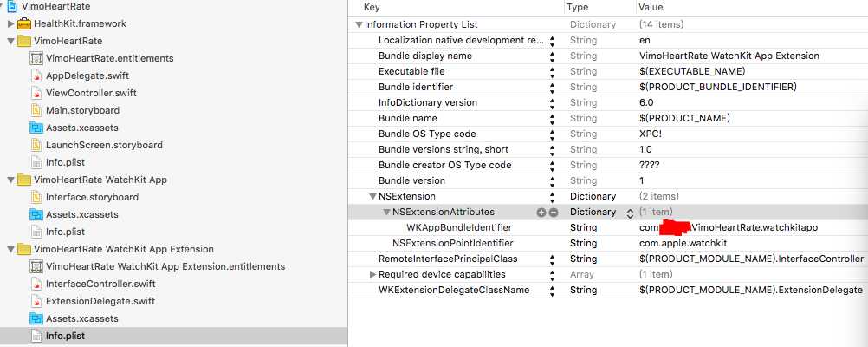
Task: Click the AppDelegate.swift file icon
Action: point(36,75)
